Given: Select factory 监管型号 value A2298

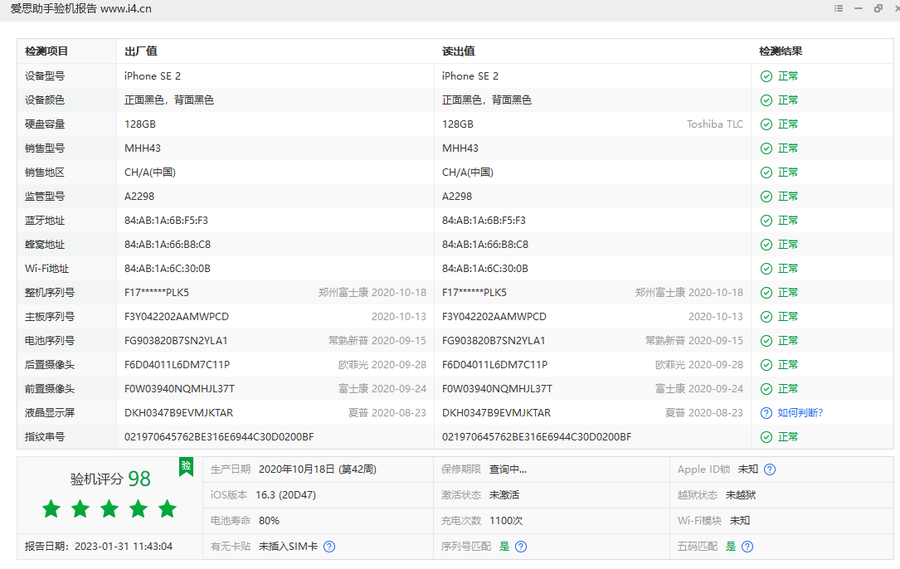Looking at the screenshot, I should (x=139, y=196).
